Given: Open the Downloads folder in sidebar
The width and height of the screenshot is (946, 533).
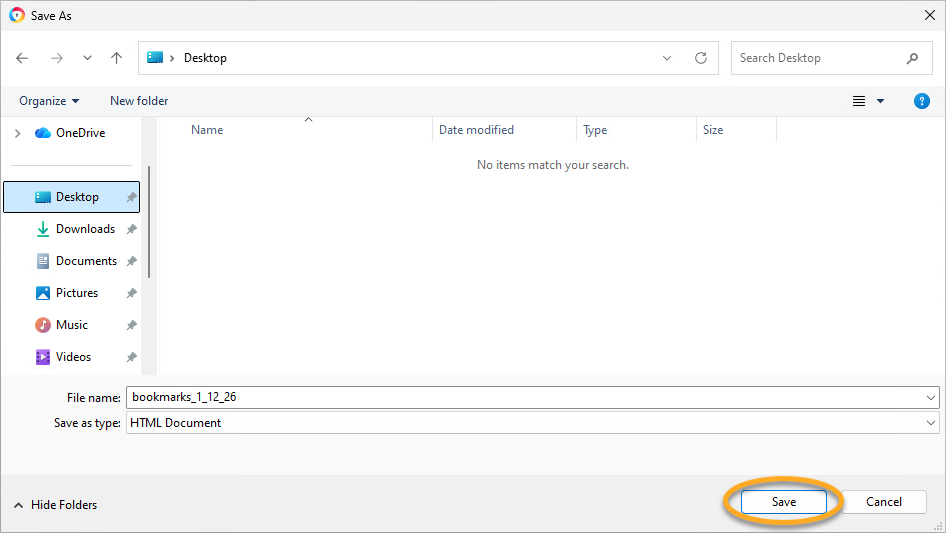Looking at the screenshot, I should click(x=85, y=229).
